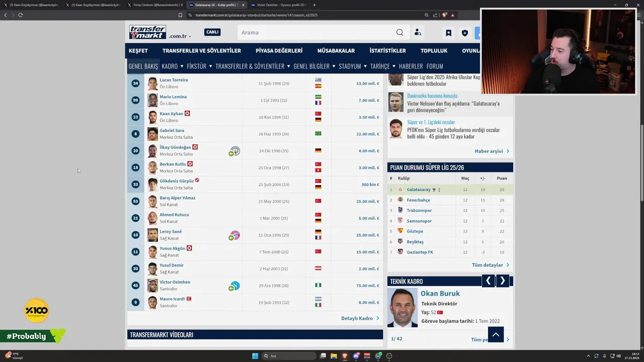Click Leroy Sané's transfer arrival club icon
This screenshot has width=644, height=362.
[234, 235]
